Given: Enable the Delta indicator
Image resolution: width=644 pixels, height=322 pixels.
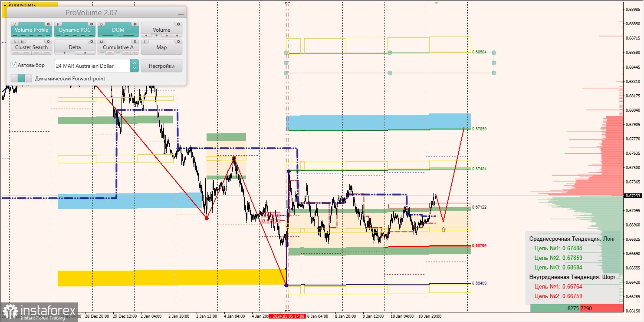Looking at the screenshot, I should [75, 47].
